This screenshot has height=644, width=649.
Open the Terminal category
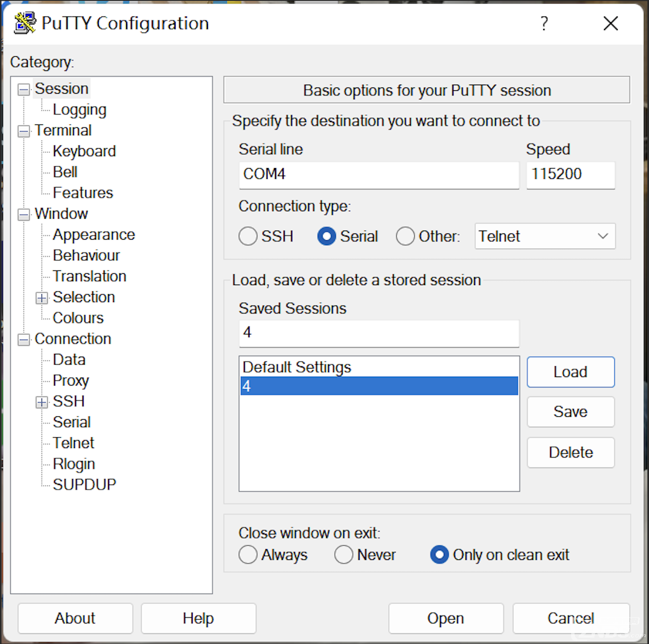(x=63, y=130)
